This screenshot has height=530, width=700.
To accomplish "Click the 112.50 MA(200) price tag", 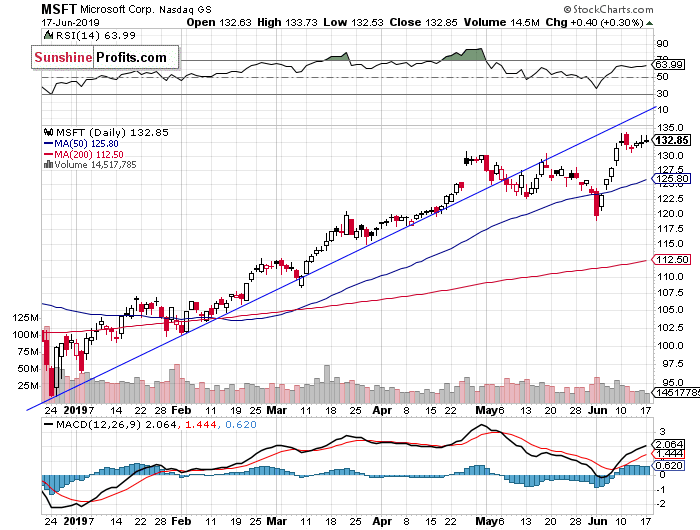I will coord(672,259).
